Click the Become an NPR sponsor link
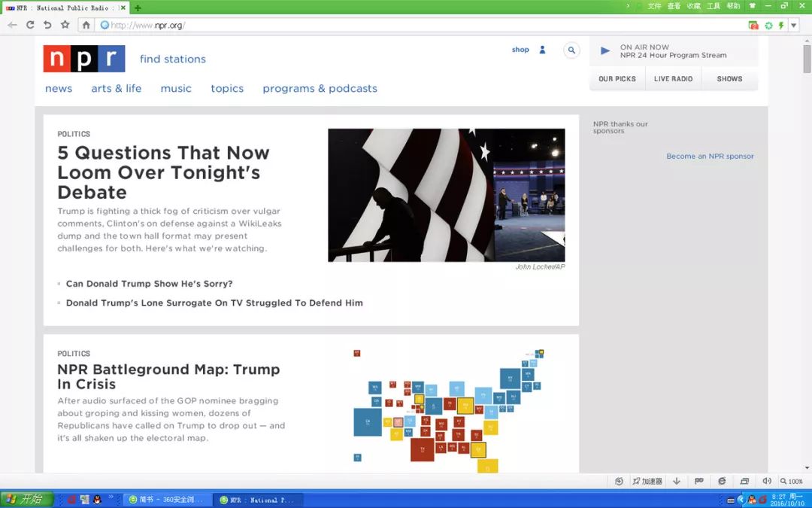Viewport: 812px width, 508px height. 710,156
